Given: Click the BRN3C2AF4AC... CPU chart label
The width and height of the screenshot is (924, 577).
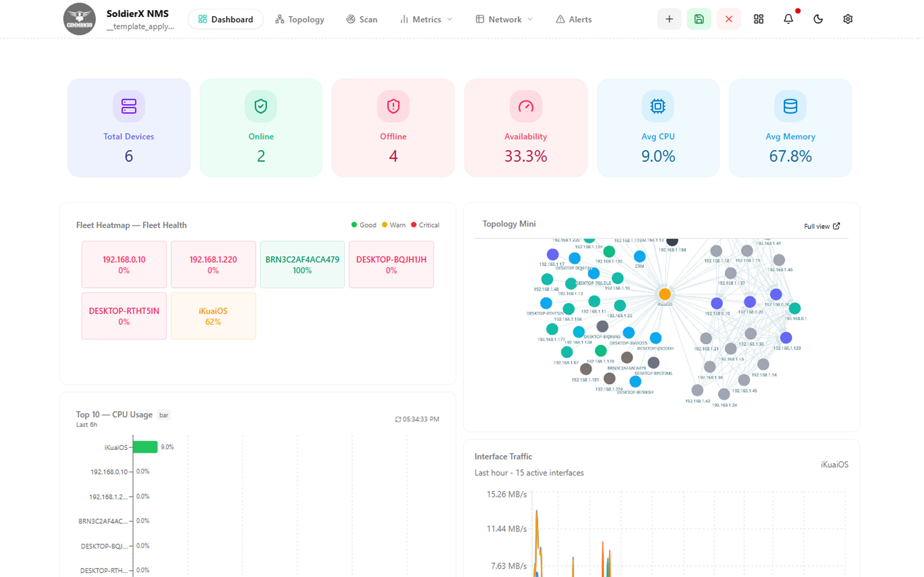Looking at the screenshot, I should click(103, 521).
